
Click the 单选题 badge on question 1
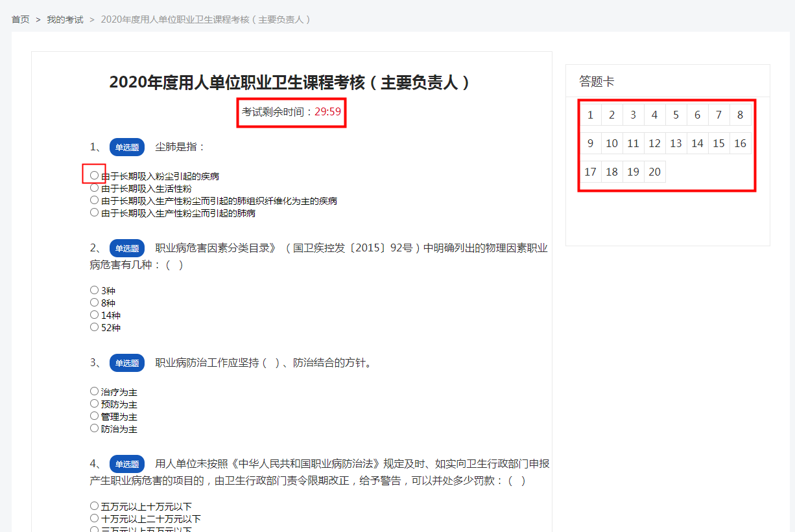click(x=127, y=147)
